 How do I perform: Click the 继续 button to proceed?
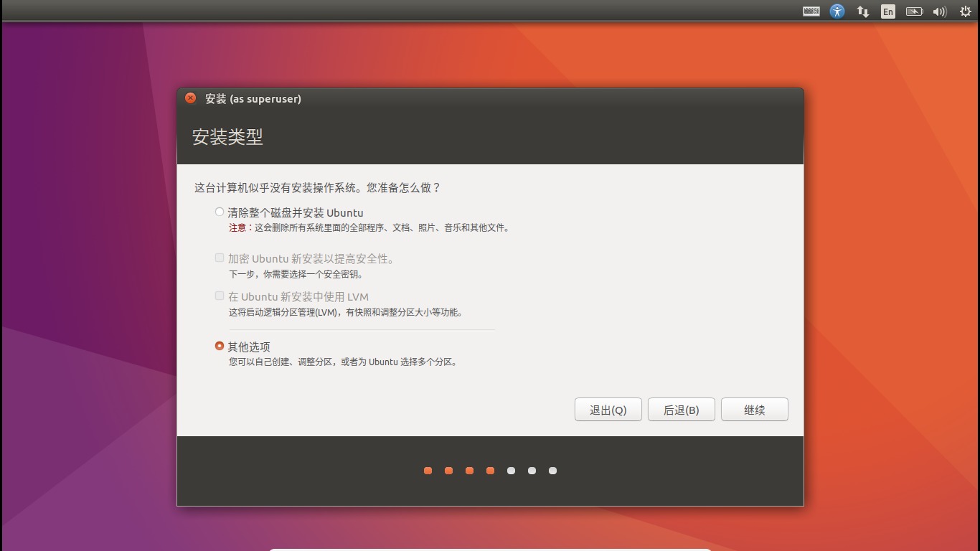point(754,409)
